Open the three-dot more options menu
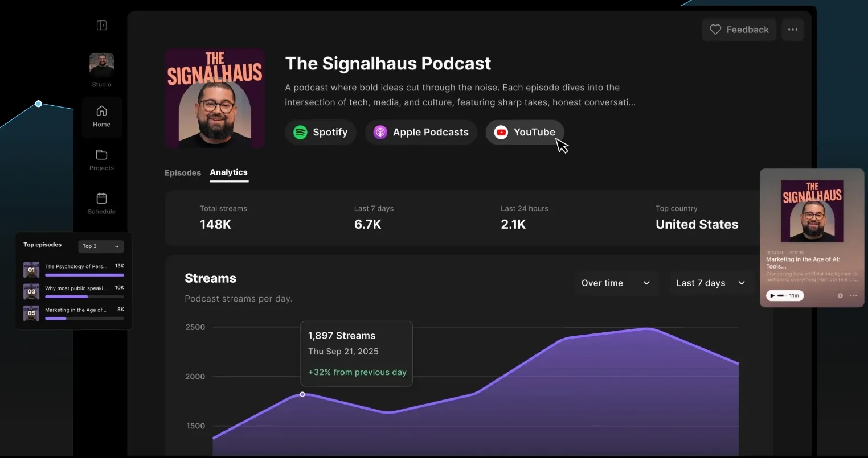The image size is (868, 458). tap(793, 30)
